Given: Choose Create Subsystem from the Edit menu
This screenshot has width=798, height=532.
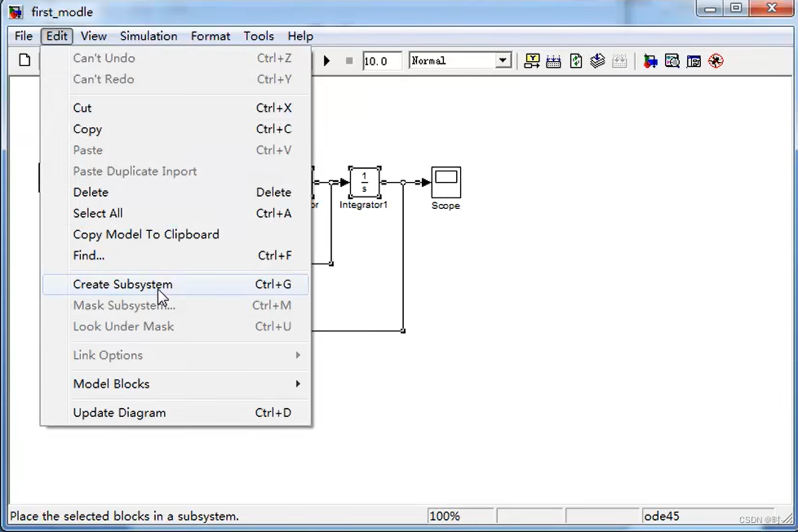Looking at the screenshot, I should pos(122,284).
